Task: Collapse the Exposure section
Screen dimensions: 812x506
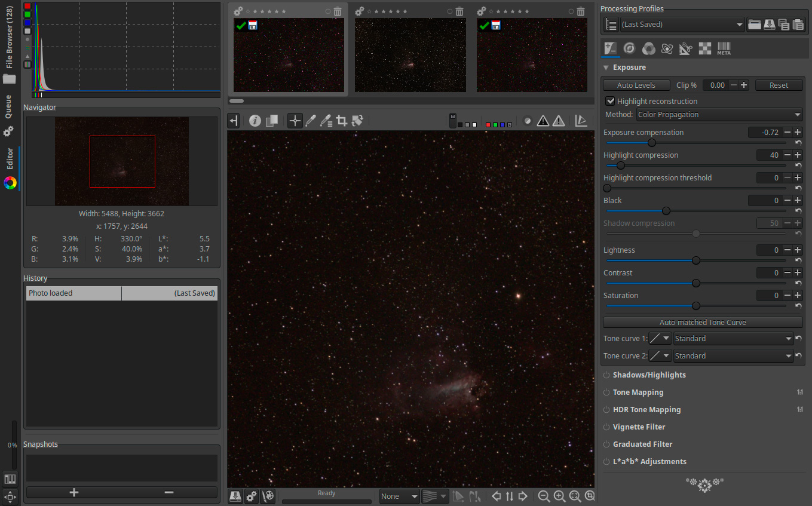Action: [x=606, y=68]
